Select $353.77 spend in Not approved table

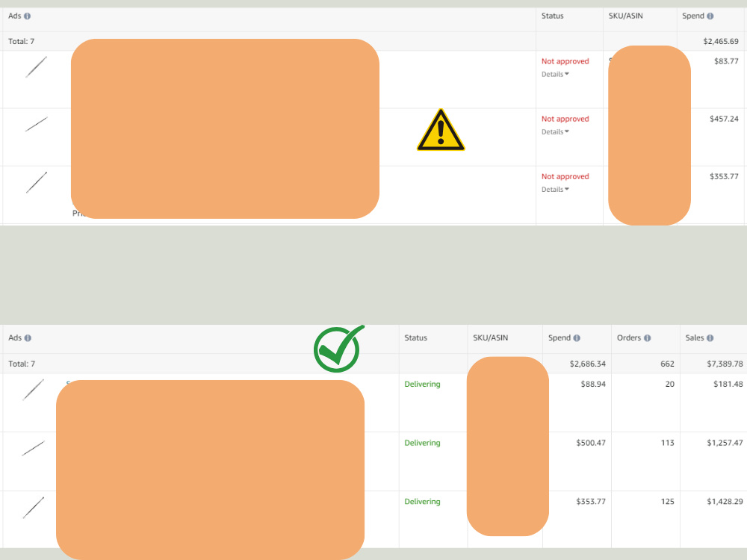(x=724, y=177)
